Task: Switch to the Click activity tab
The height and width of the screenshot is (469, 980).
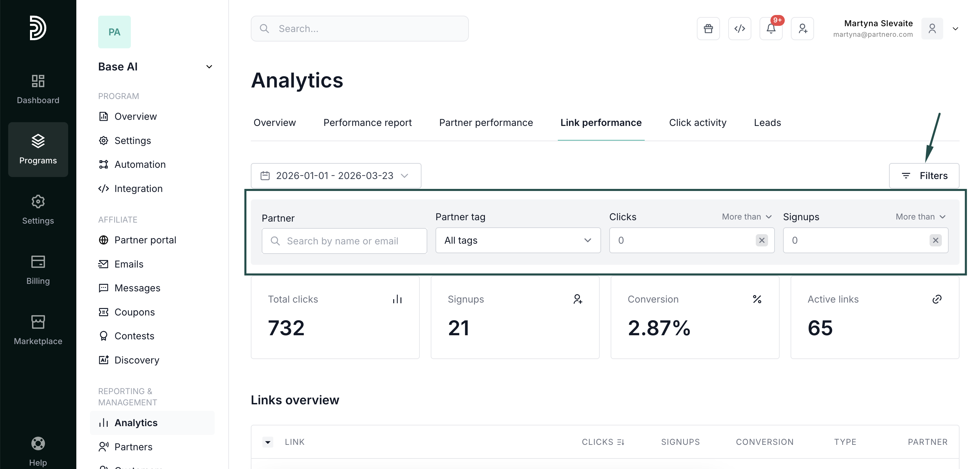Action: [697, 123]
